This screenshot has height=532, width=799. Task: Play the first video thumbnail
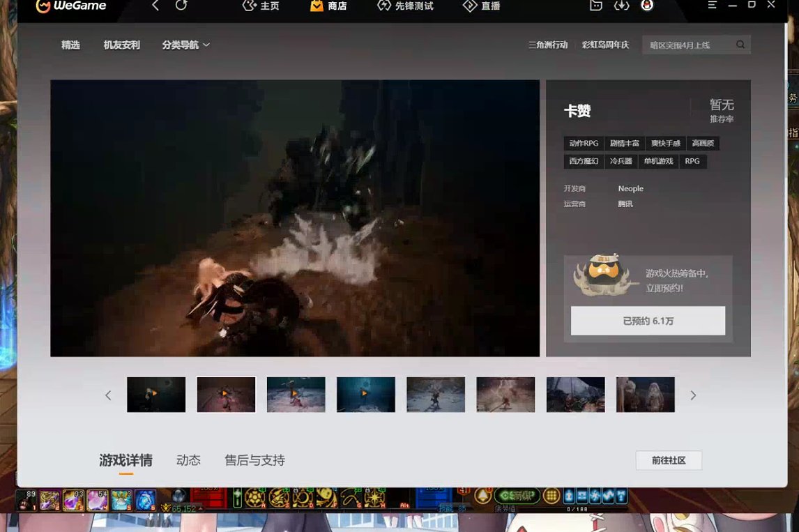click(x=156, y=395)
